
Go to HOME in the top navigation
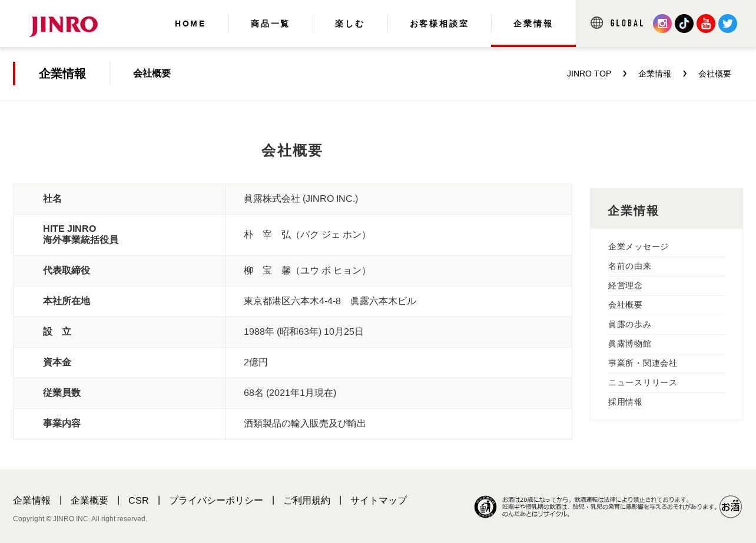pyautogui.click(x=190, y=24)
